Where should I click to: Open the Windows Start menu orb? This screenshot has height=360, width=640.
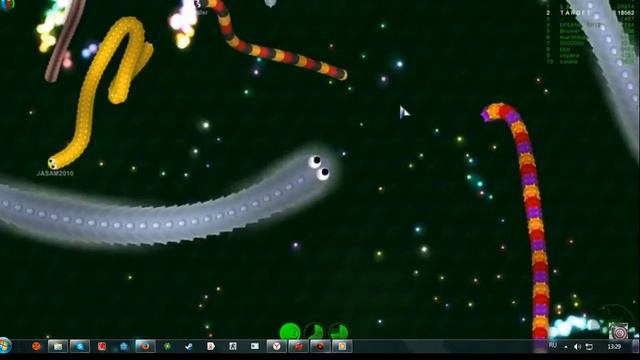5,346
